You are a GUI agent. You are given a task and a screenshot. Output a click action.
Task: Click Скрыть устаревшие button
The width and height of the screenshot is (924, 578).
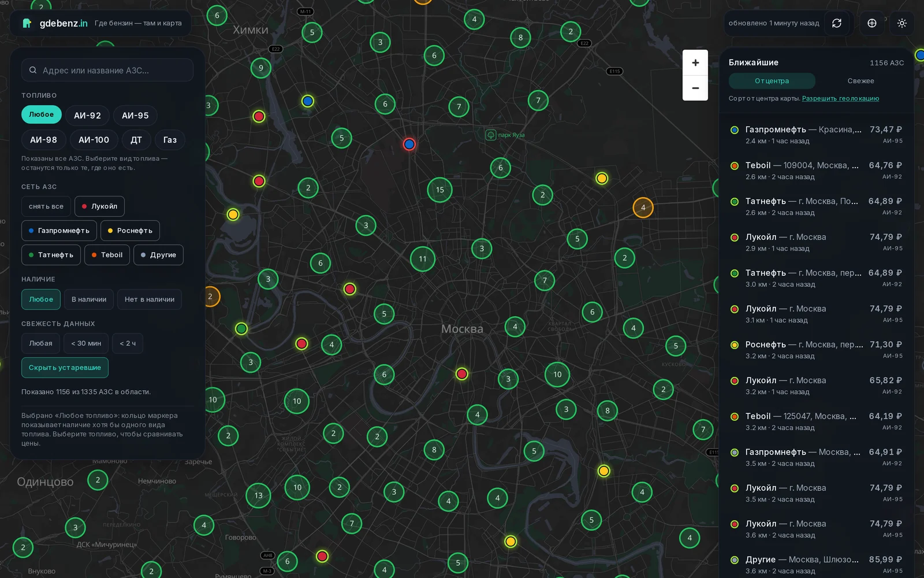[x=65, y=368]
